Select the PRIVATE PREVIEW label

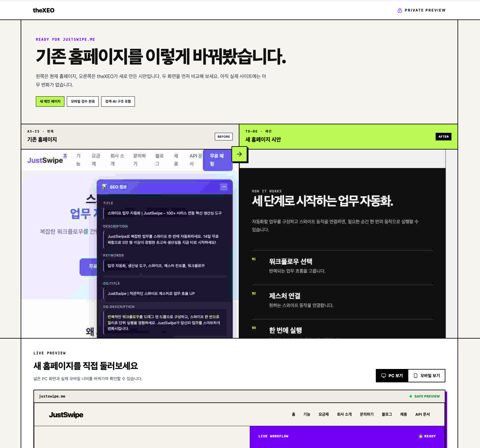pyautogui.click(x=425, y=10)
